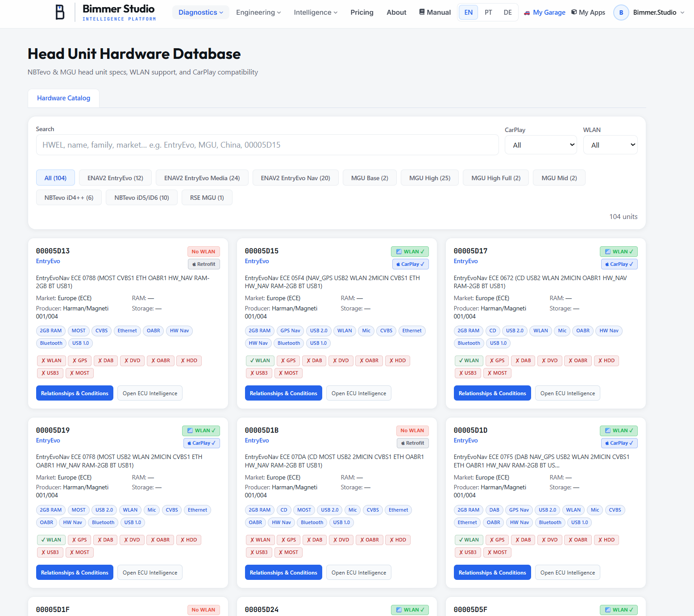Switch language to DE
694x616 pixels.
(x=508, y=12)
